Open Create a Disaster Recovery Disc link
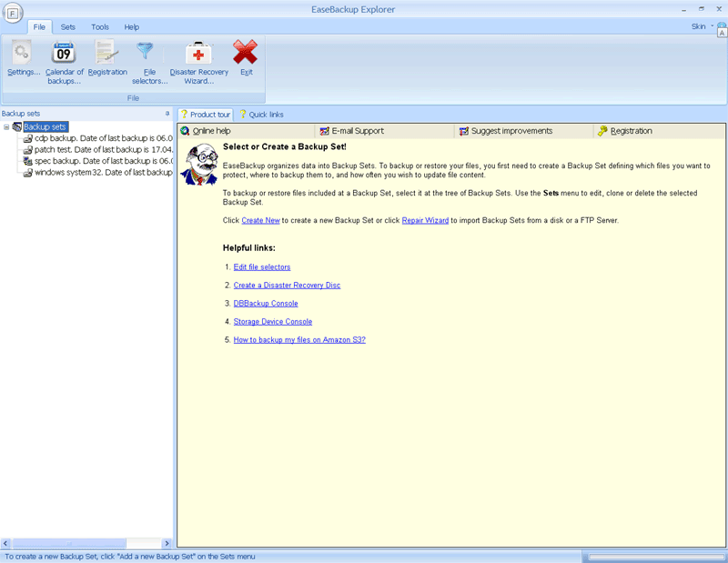The height and width of the screenshot is (563, 728). tap(287, 286)
